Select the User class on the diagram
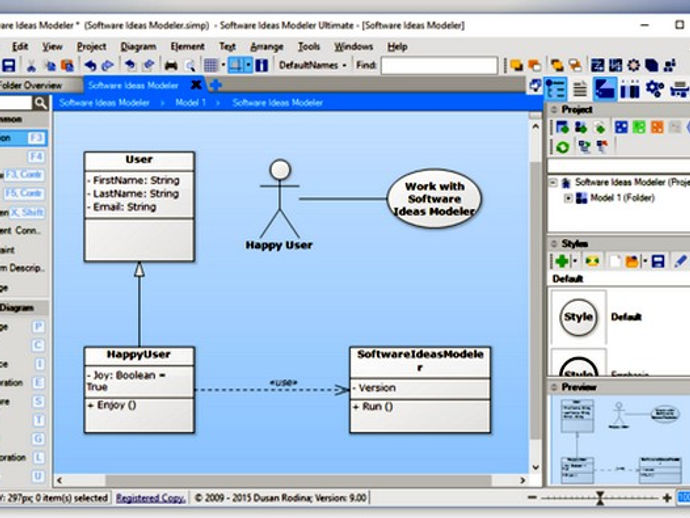This screenshot has width=690, height=518. pos(139,207)
